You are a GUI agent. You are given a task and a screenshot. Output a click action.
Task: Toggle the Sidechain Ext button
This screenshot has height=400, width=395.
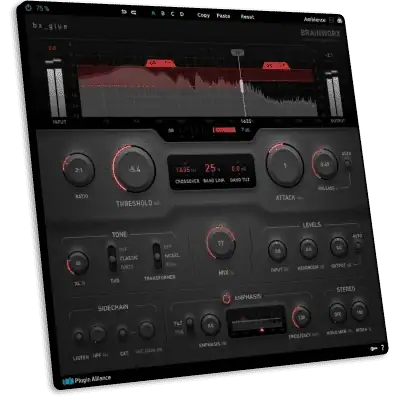tap(123, 333)
